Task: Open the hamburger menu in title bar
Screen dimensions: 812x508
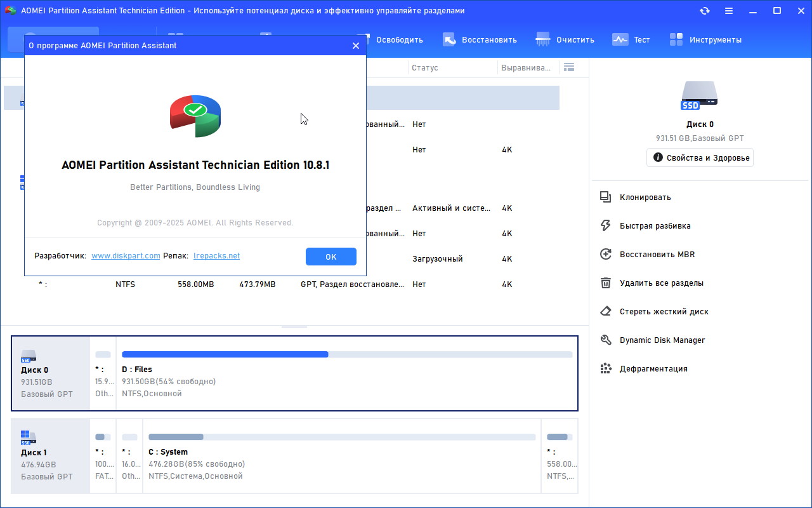Action: tap(729, 11)
